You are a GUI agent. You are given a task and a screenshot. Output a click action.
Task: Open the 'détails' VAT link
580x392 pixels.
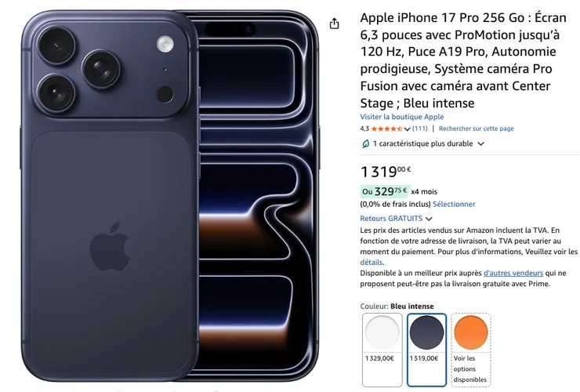click(x=372, y=262)
